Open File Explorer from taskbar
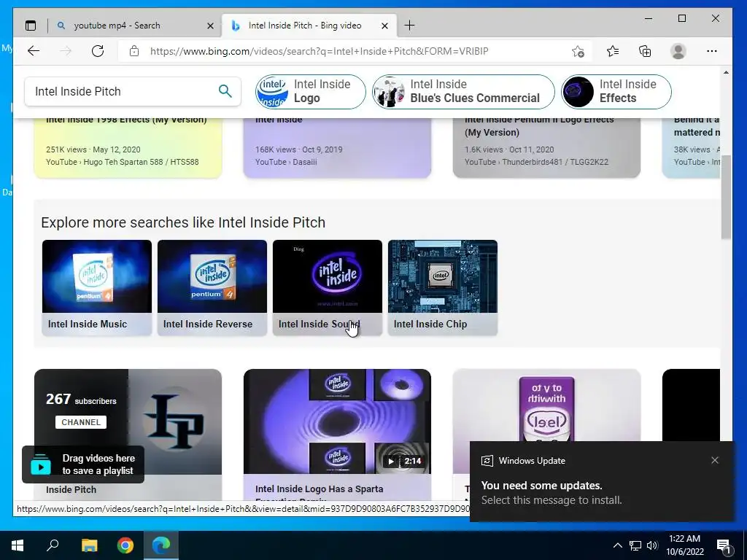This screenshot has height=560, width=747. tap(89, 545)
